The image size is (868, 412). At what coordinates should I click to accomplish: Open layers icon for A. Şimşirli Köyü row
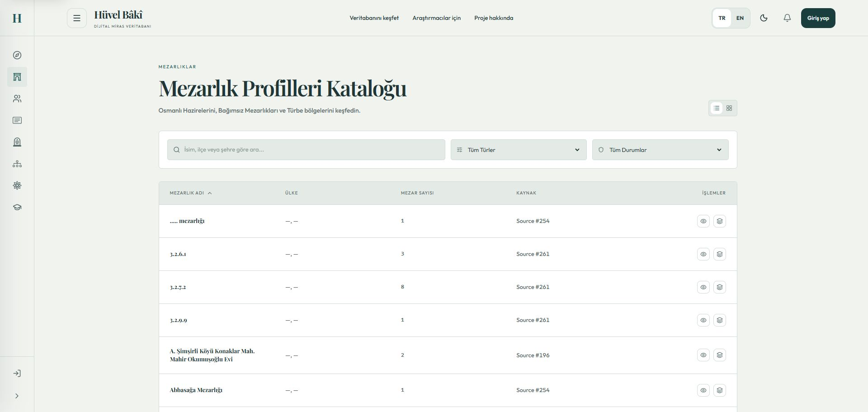coord(720,355)
